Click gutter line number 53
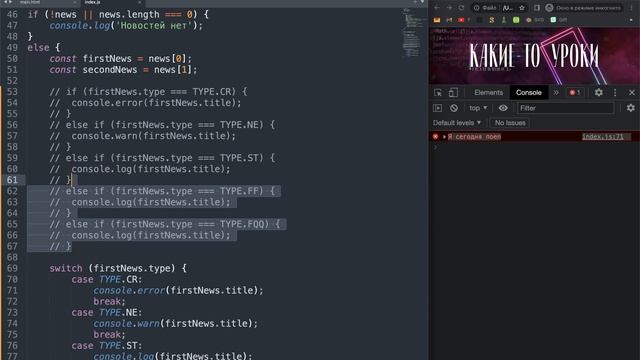This screenshot has height=360, width=640. point(12,91)
